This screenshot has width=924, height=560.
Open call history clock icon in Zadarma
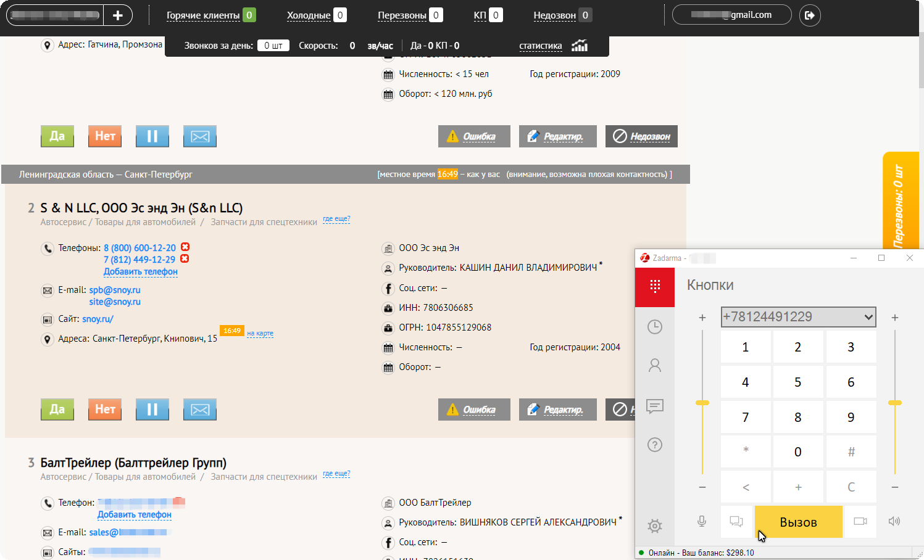pos(655,327)
